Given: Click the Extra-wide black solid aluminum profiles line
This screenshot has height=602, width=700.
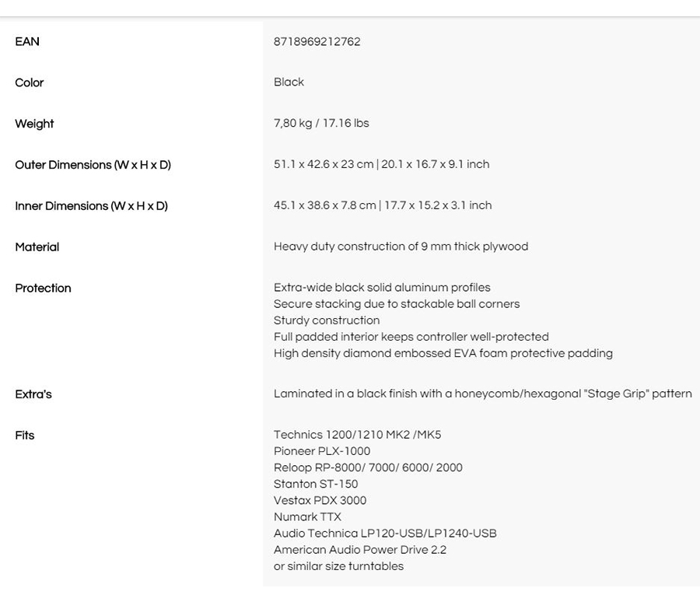Looking at the screenshot, I should click(382, 288).
